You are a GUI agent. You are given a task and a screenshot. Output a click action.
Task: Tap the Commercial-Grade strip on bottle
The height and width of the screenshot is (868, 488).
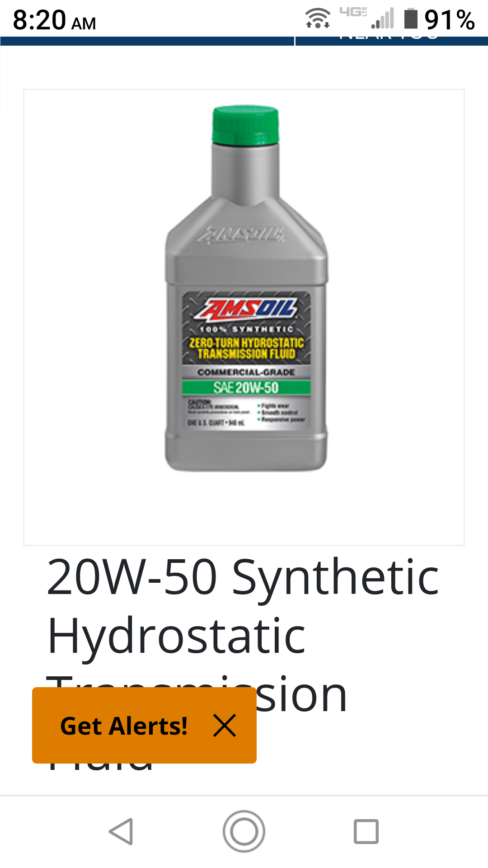pyautogui.click(x=246, y=372)
